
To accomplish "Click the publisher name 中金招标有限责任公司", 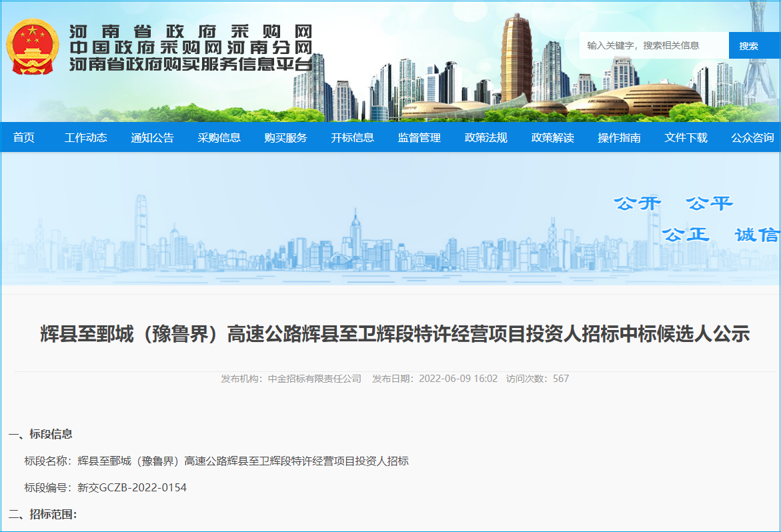I will (314, 379).
